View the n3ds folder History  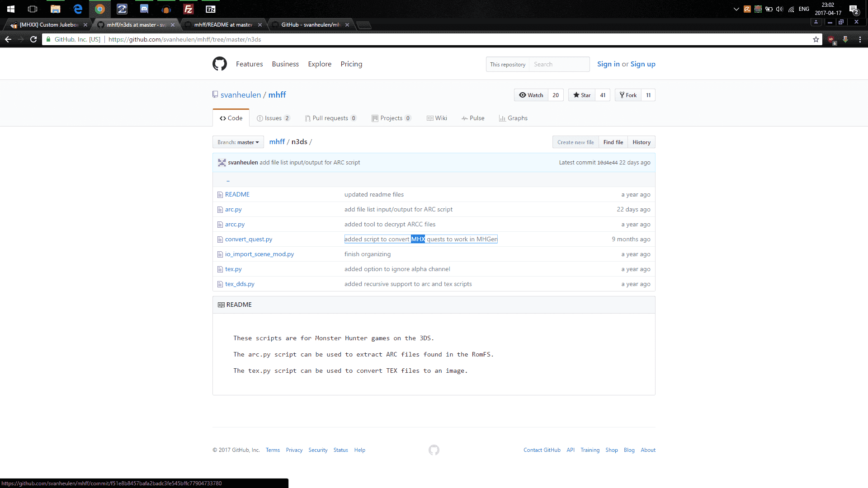[642, 142]
